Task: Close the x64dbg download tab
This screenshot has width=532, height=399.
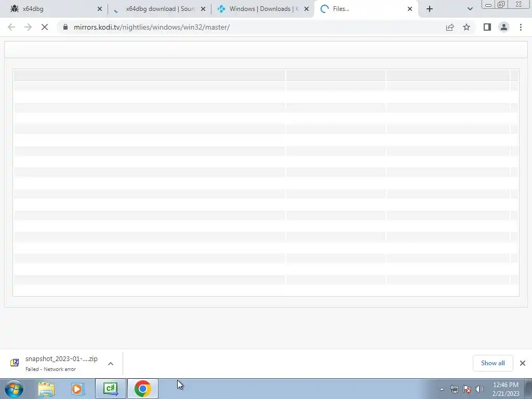Action: pos(203,9)
